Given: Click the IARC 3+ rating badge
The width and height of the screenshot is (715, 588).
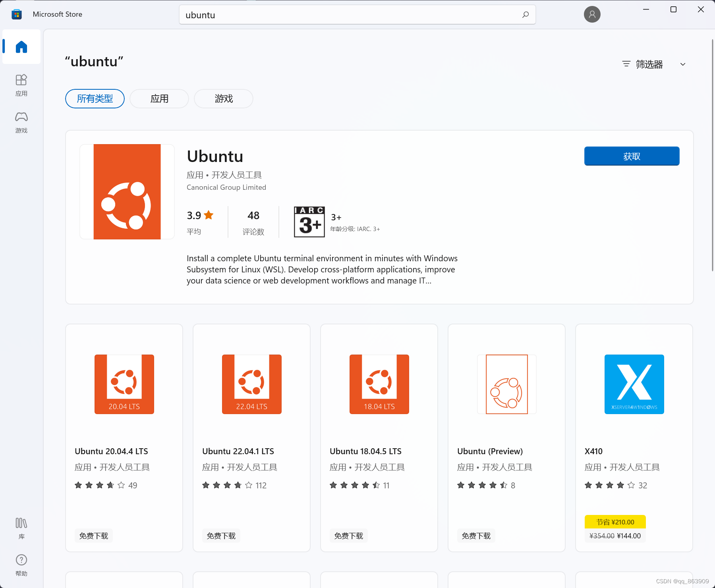Looking at the screenshot, I should click(x=309, y=222).
